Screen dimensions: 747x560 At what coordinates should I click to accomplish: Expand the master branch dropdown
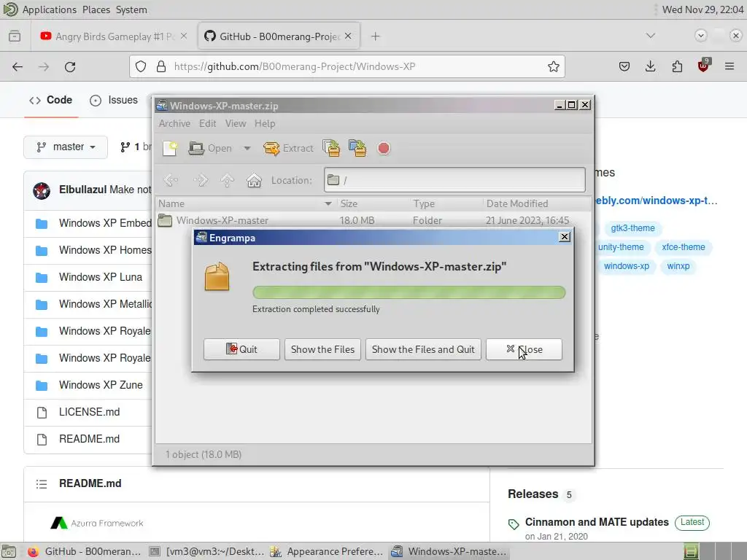point(66,147)
